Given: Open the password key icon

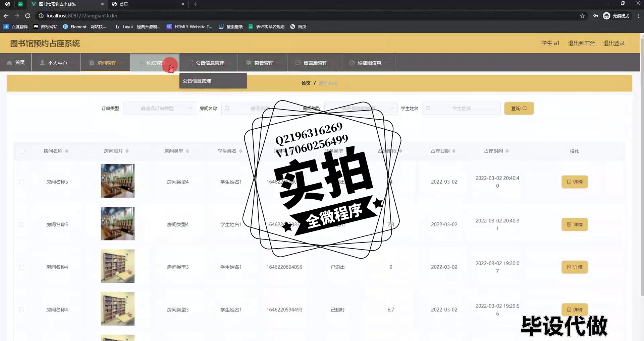Looking at the screenshot, I should tap(596, 16).
